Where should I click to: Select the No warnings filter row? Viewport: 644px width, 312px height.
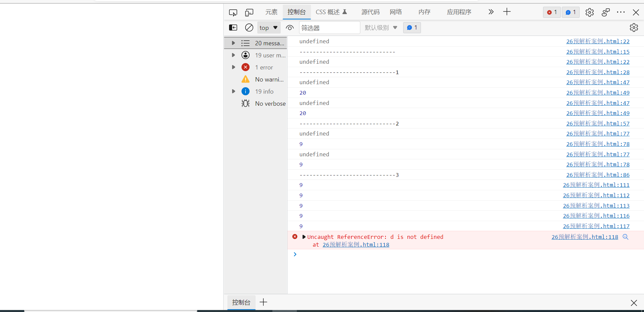(x=256, y=79)
